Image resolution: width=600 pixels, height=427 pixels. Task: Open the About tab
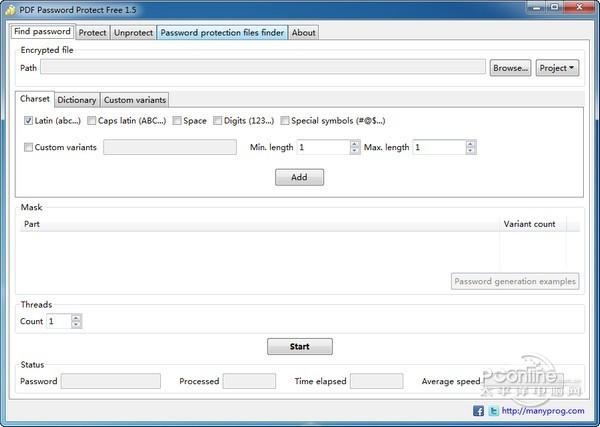pyautogui.click(x=304, y=33)
